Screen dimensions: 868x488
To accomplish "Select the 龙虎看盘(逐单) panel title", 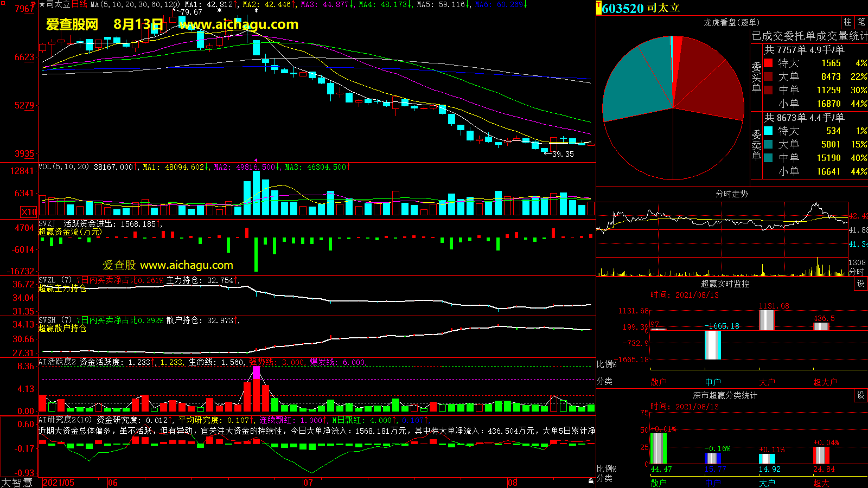I will click(x=731, y=22).
